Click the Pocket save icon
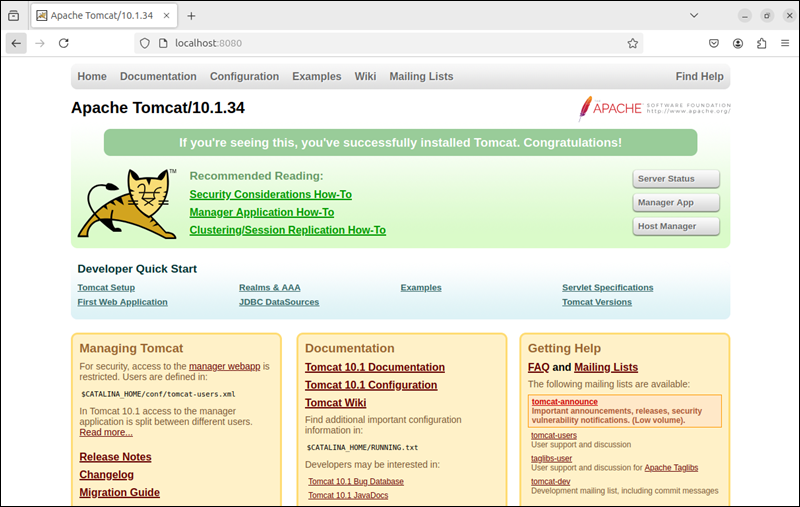Image resolution: width=800 pixels, height=507 pixels. [x=714, y=43]
